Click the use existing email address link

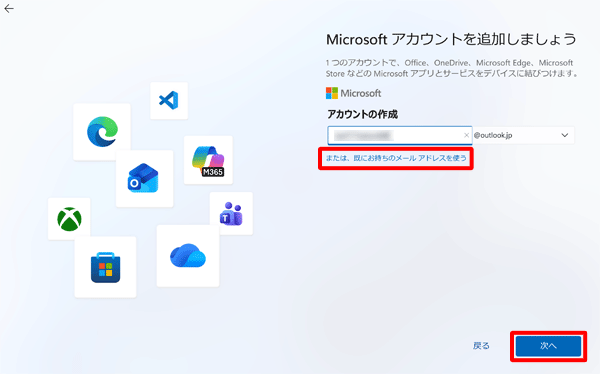pos(396,158)
